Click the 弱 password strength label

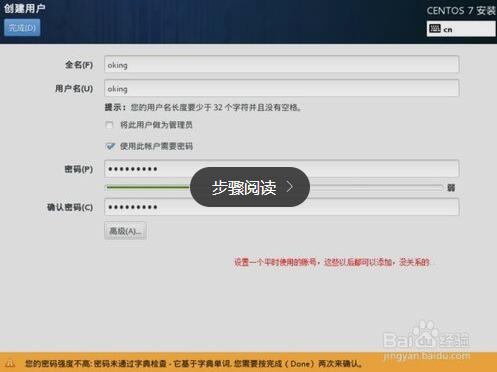coord(451,188)
